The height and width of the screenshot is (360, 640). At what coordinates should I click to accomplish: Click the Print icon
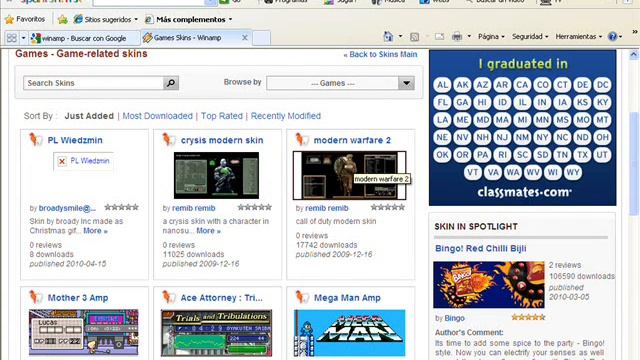click(457, 37)
